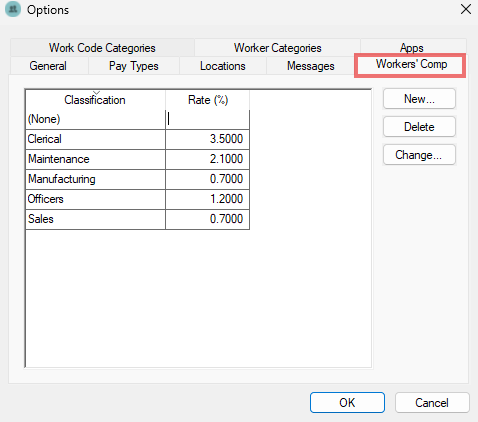Open Change... for the classification

point(419,155)
